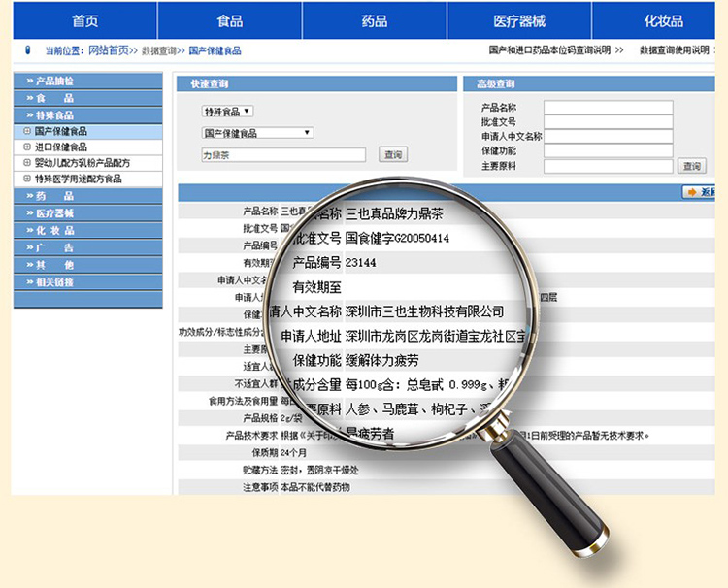
Task: Click the 主要原料 advanced search field
Action: click(609, 166)
